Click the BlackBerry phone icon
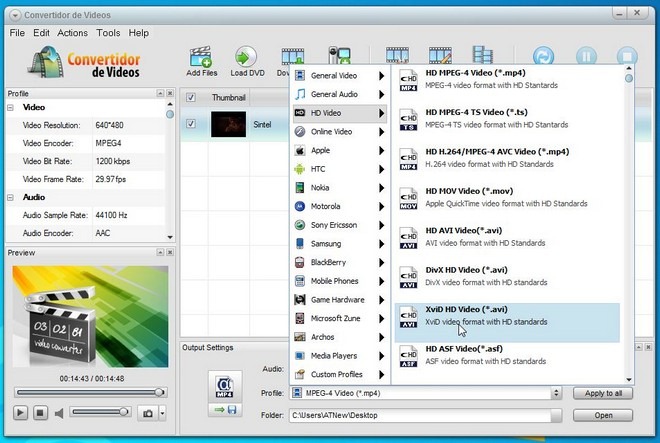Screen dimensions: 660x443 tap(299, 262)
